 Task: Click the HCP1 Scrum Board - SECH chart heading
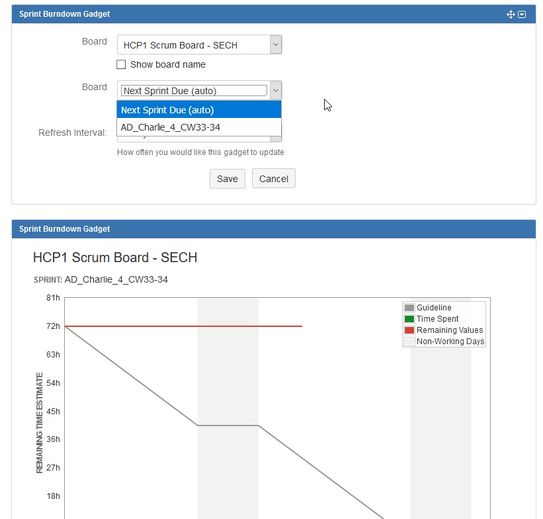(115, 258)
